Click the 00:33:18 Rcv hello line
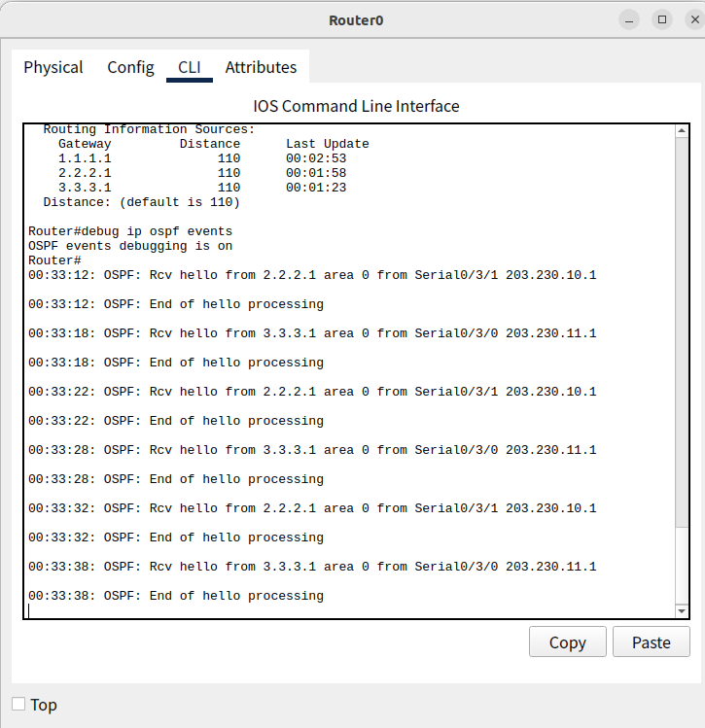The height and width of the screenshot is (728, 705). click(x=312, y=333)
